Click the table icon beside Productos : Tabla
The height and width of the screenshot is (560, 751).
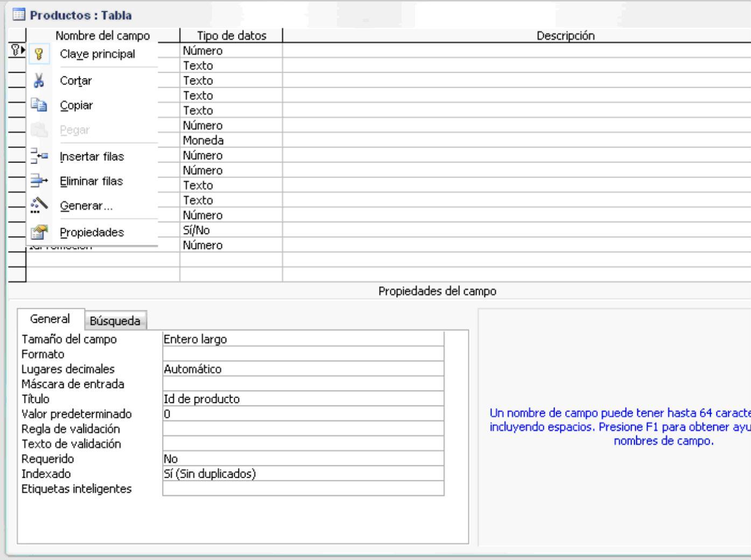[x=20, y=15]
